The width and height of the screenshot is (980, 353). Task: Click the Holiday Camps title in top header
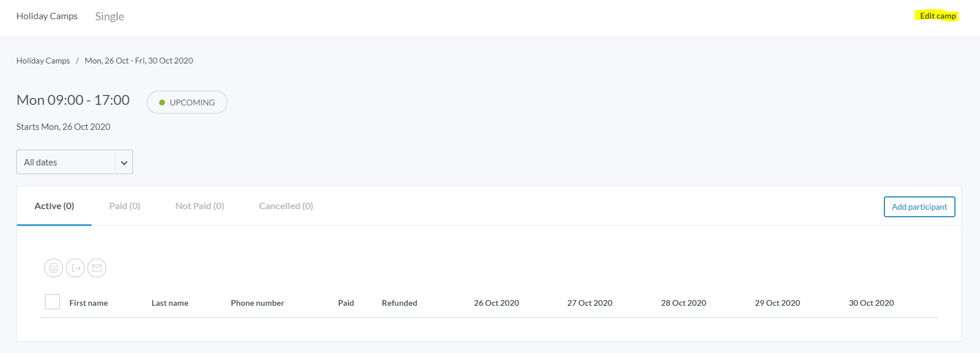pos(47,16)
